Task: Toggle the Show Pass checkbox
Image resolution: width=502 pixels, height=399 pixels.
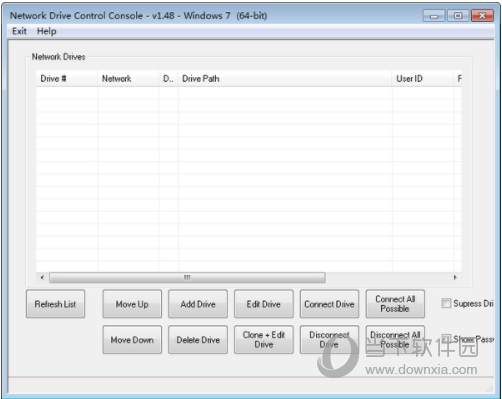Action: (446, 339)
